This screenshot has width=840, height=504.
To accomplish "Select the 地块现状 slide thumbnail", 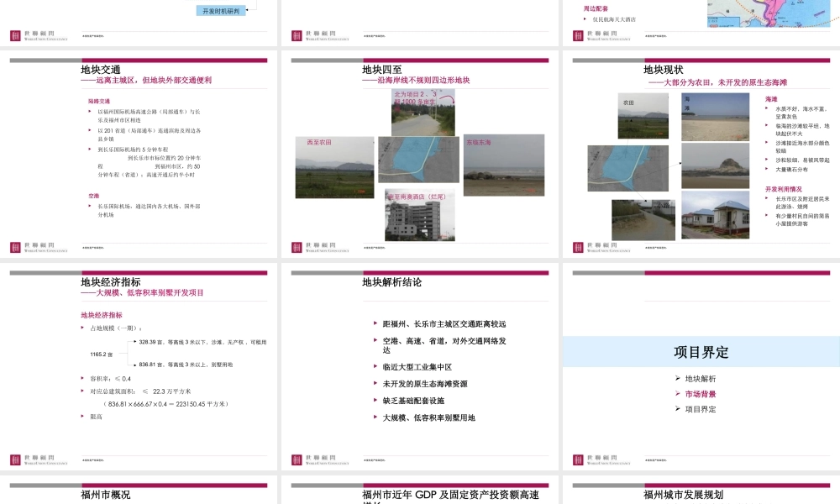I will pyautogui.click(x=701, y=155).
